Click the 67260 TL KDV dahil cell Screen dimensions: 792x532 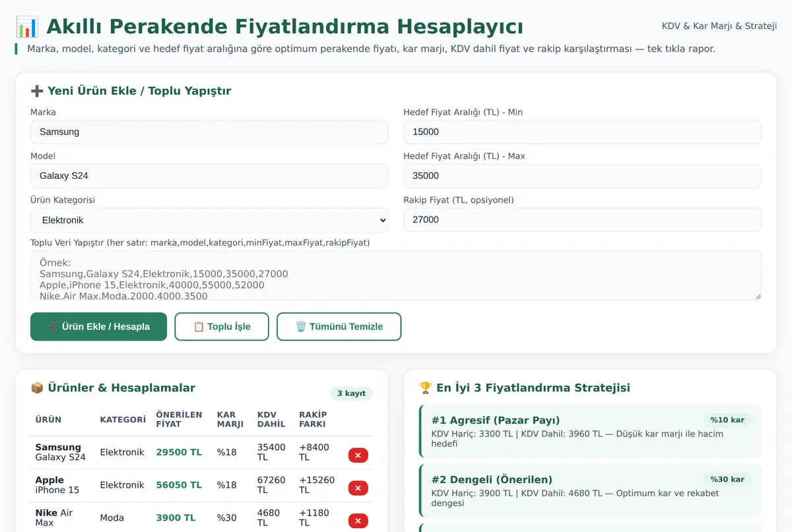tap(271, 485)
